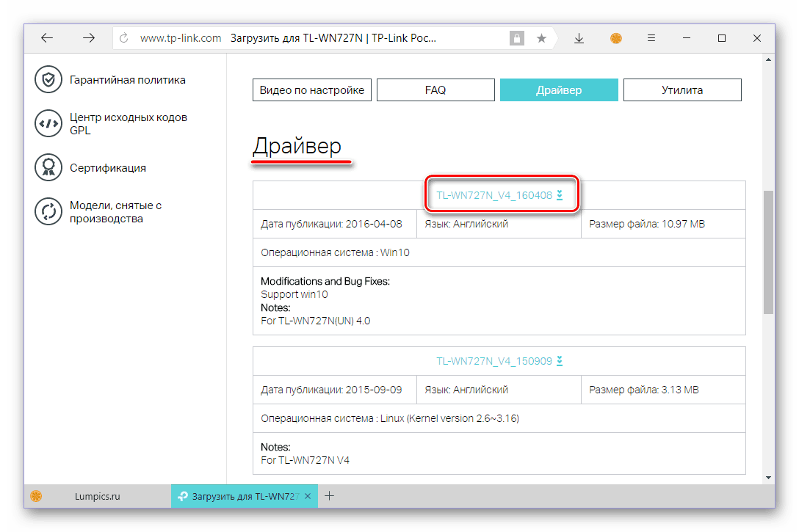Open the Утилита tab
799x532 pixels.
coord(682,90)
